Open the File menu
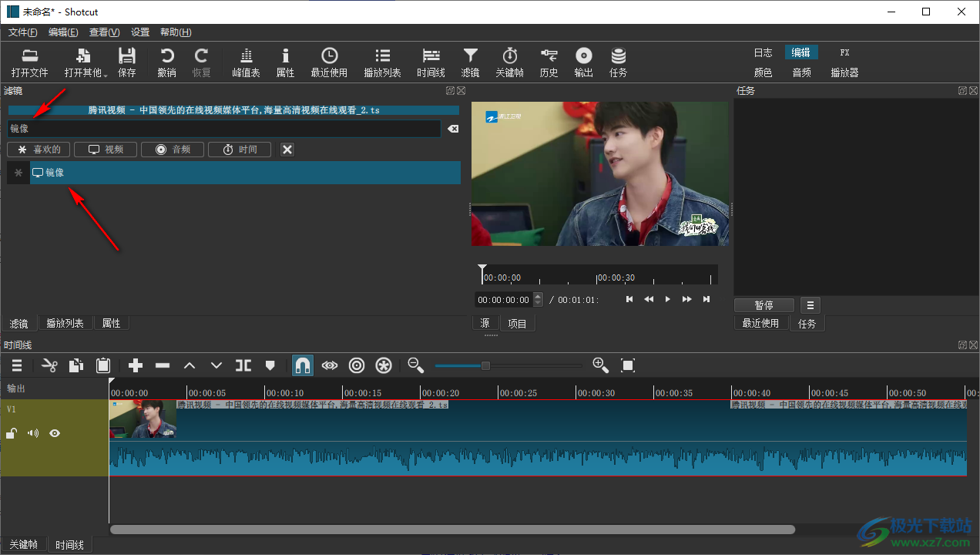This screenshot has width=980, height=555. pyautogui.click(x=22, y=32)
